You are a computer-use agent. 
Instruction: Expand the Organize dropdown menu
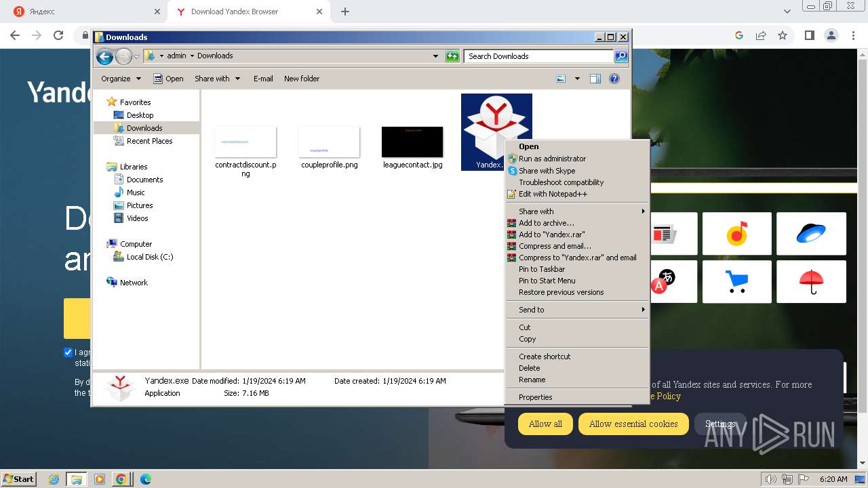point(121,79)
